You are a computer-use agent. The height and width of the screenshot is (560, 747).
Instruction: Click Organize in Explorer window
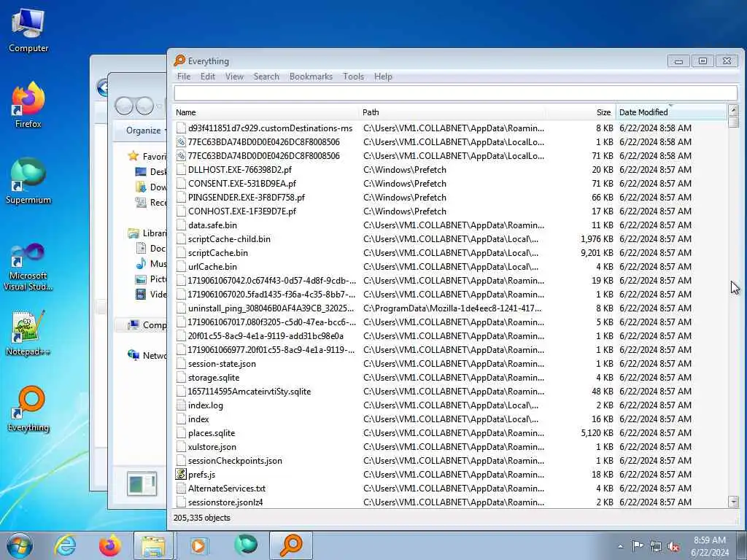point(144,131)
